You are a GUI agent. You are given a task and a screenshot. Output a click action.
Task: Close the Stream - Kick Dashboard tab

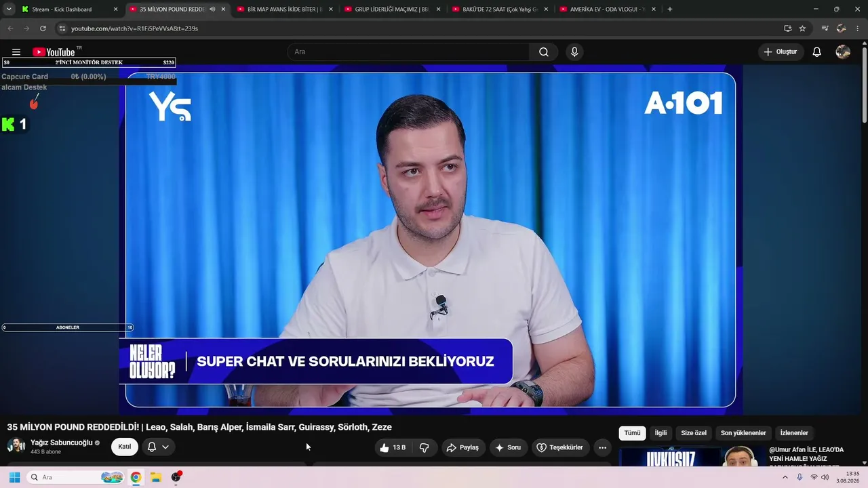coord(115,9)
